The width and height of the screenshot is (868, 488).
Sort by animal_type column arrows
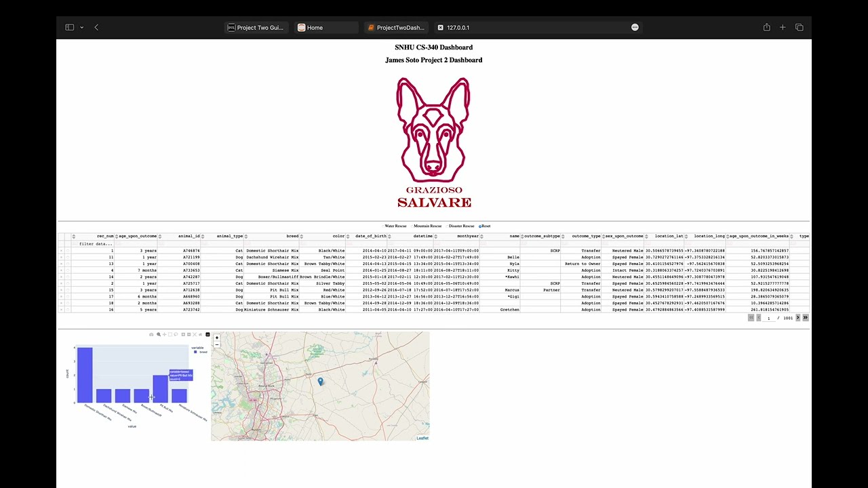point(203,237)
